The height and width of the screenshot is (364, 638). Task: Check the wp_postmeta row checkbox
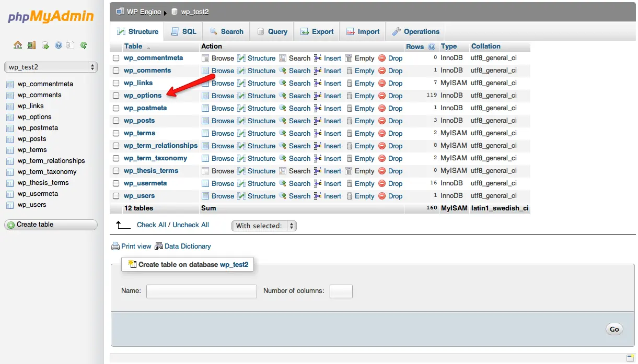pyautogui.click(x=116, y=108)
